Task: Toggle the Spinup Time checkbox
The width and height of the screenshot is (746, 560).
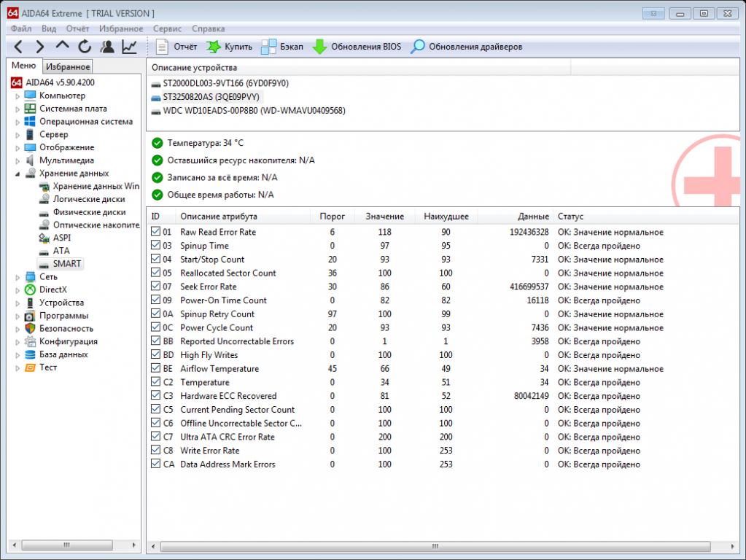Action: [155, 246]
